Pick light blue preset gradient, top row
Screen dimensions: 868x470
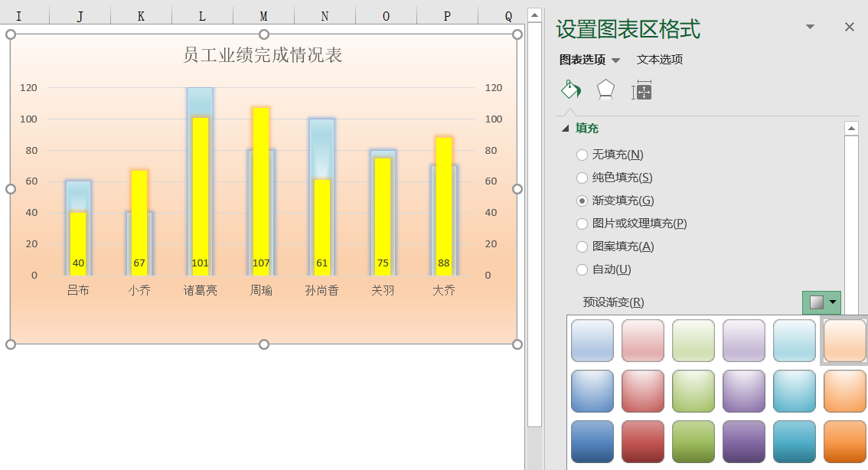point(592,341)
